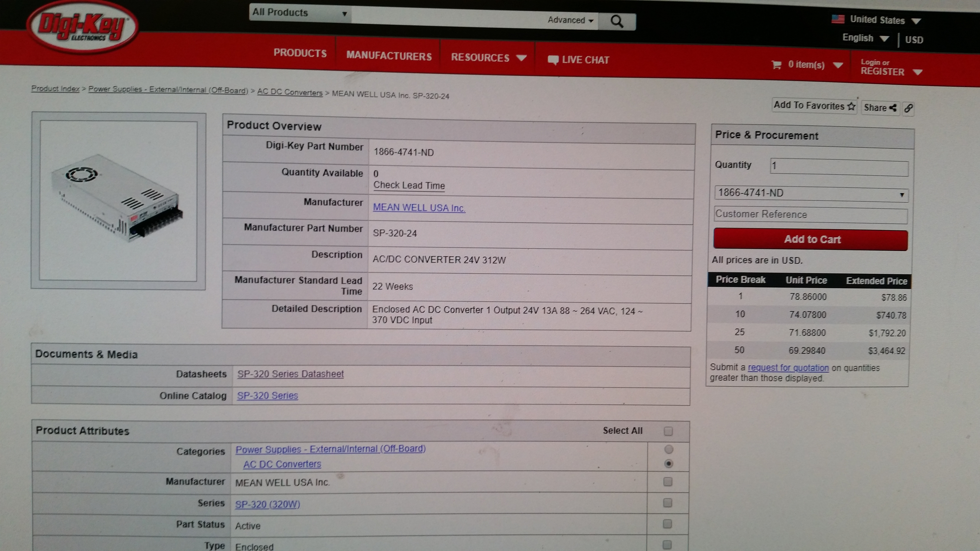Open the SP-320 Series online catalog link
The width and height of the screenshot is (980, 551).
268,396
